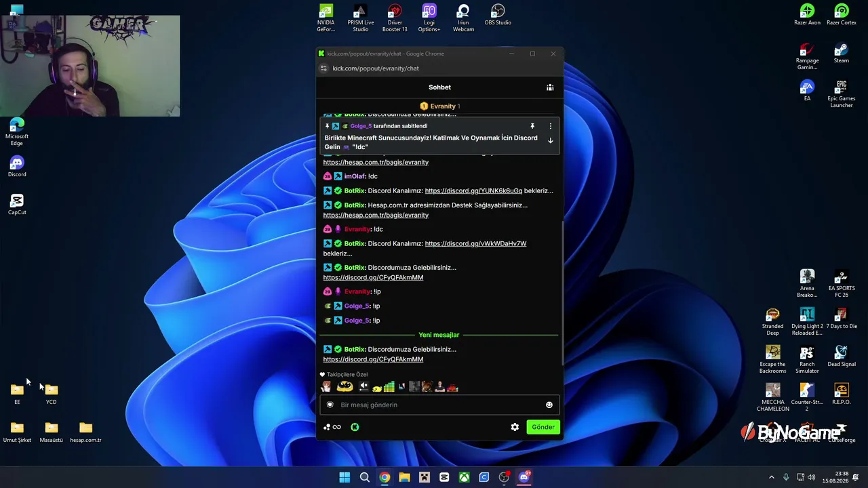Open the emoji picker in message box
This screenshot has width=868, height=488.
pyautogui.click(x=549, y=405)
